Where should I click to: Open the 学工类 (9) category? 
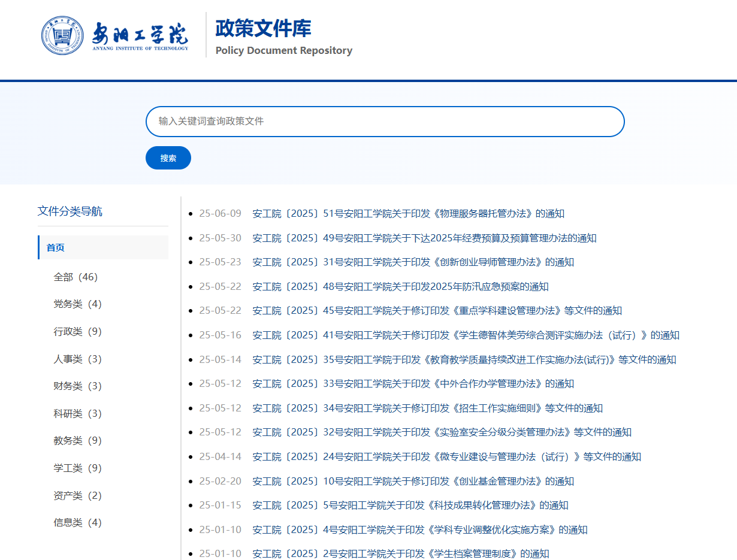(77, 468)
